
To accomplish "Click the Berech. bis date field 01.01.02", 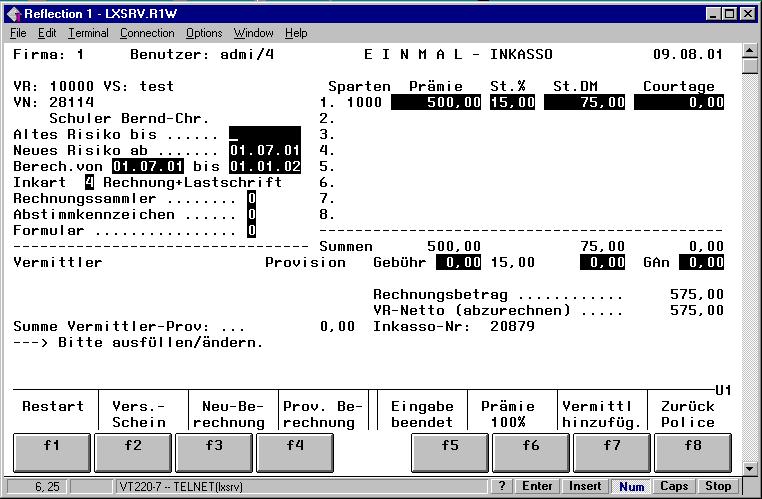I will point(265,166).
